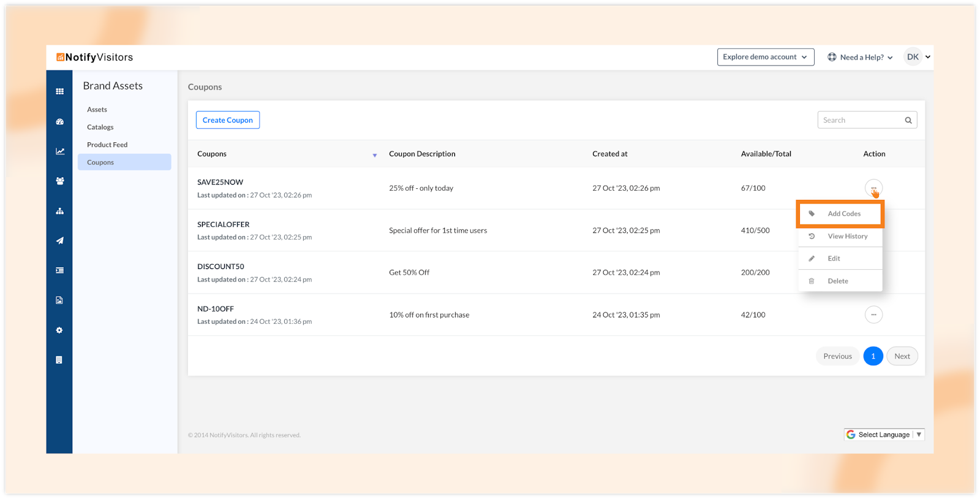The image size is (980, 499).
Task: Click ND-10OFF 'Last updated on' line
Action: (254, 322)
